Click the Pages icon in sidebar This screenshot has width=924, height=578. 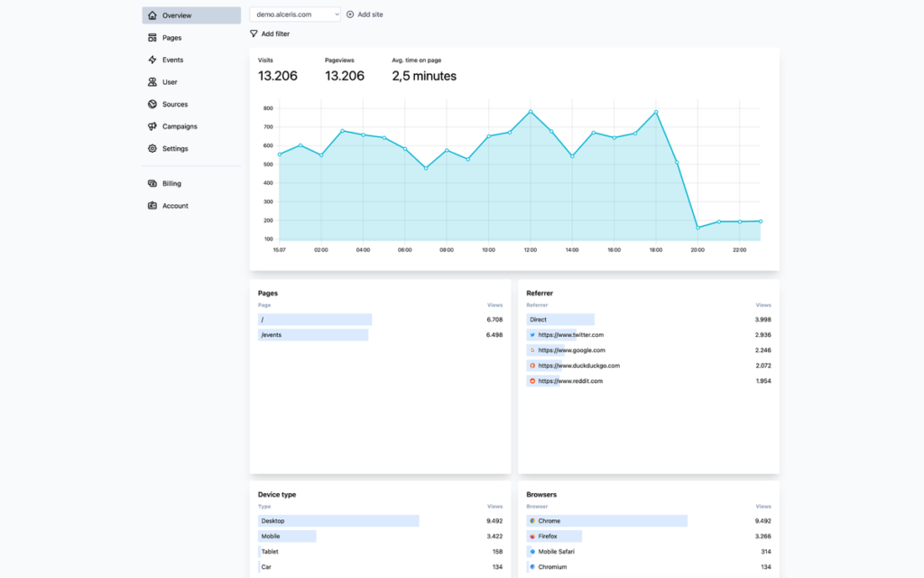coord(152,38)
